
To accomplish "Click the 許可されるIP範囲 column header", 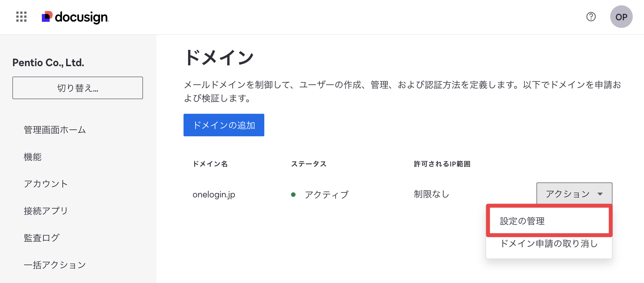I will click(442, 164).
